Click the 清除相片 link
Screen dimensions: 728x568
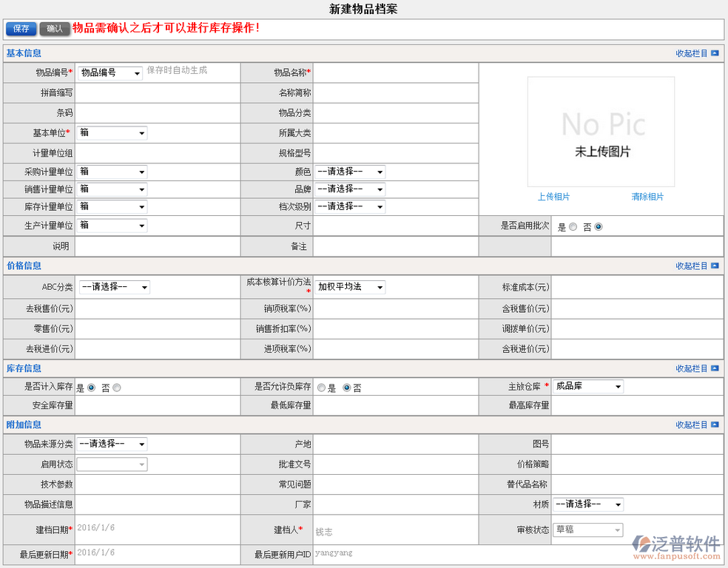click(647, 197)
